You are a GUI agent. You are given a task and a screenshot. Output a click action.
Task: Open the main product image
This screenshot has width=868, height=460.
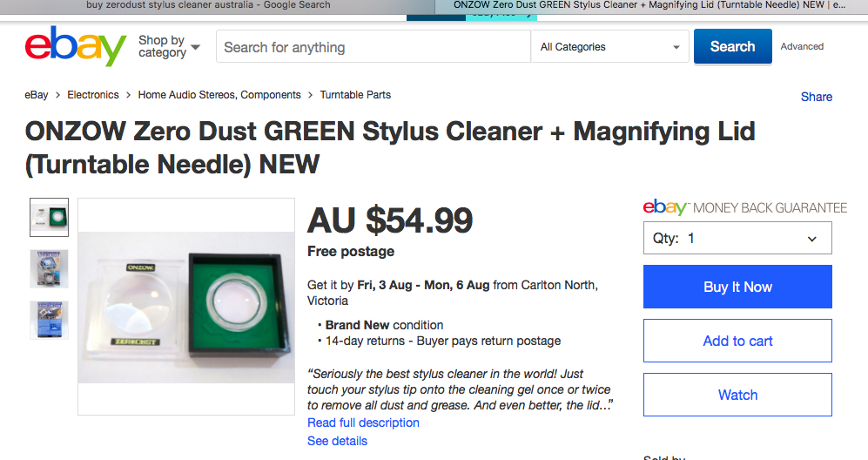186,307
